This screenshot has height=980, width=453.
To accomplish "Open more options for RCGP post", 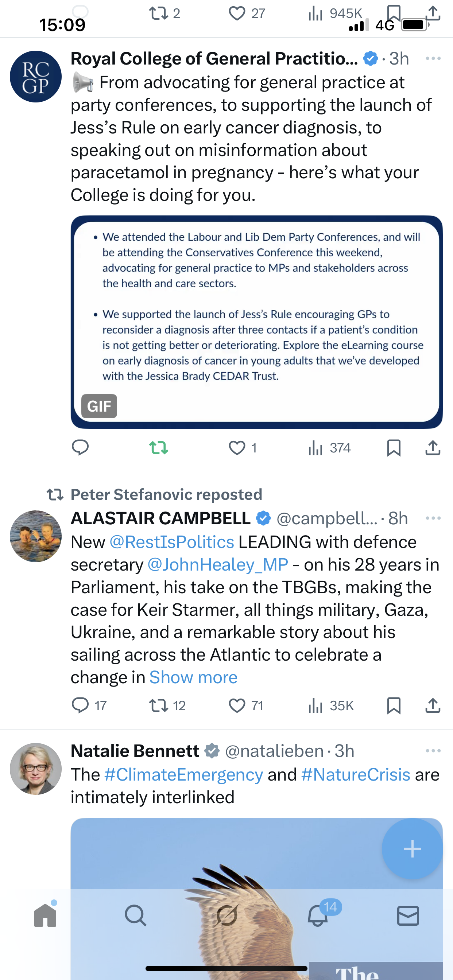I will [x=433, y=58].
